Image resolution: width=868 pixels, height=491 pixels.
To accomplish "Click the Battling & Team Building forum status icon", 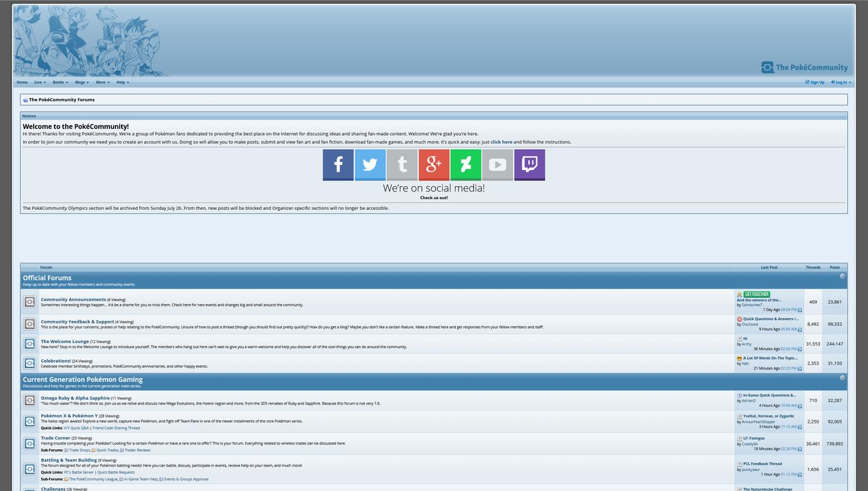I will (x=29, y=470).
